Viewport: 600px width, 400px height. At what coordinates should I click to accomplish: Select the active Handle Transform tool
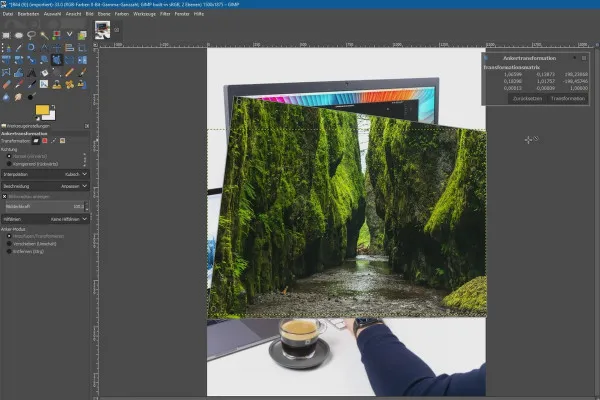pos(57,60)
